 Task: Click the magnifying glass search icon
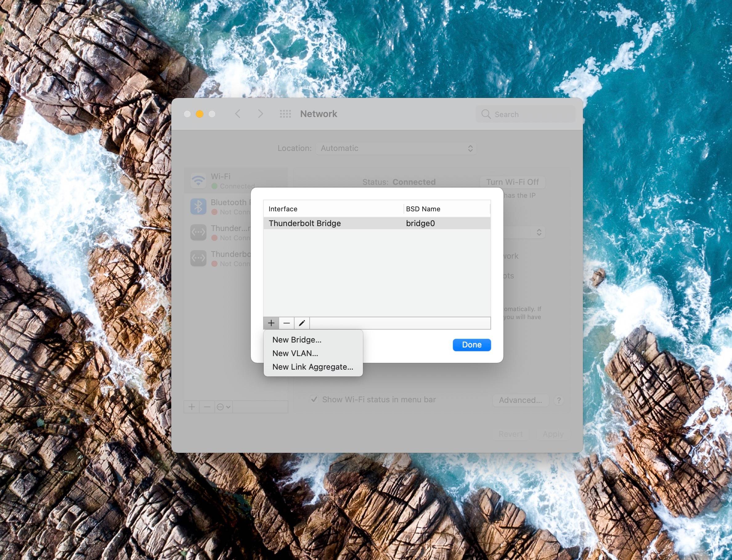point(486,114)
